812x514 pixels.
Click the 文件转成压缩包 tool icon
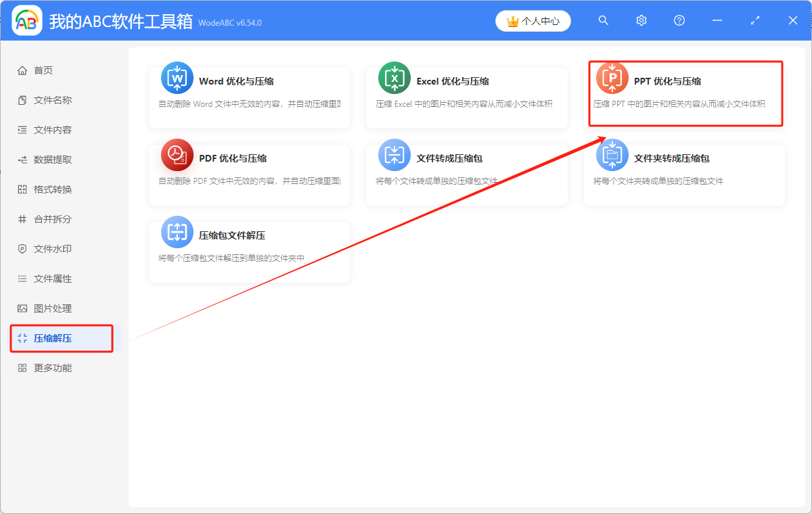pos(394,154)
